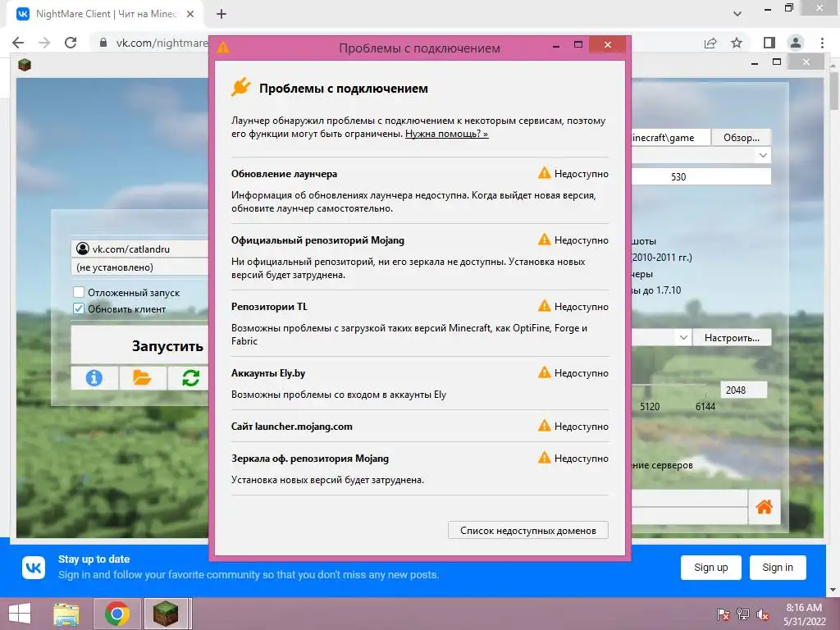Open Chrome three-dot menu
This screenshot has height=630, width=840.
click(822, 43)
